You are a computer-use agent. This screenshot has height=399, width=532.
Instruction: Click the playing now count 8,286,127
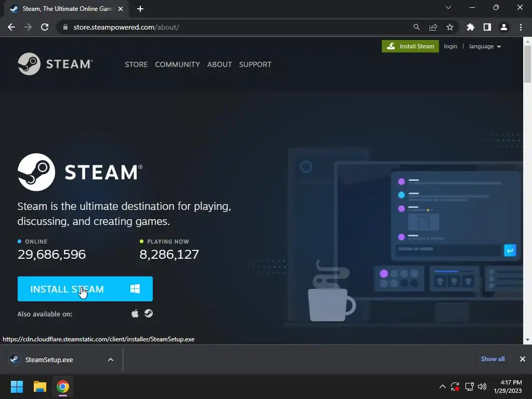169,254
